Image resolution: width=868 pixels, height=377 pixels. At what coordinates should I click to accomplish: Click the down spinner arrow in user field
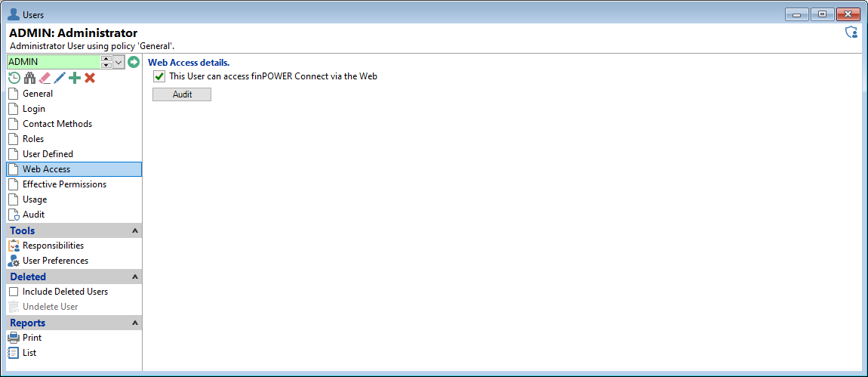[x=107, y=66]
